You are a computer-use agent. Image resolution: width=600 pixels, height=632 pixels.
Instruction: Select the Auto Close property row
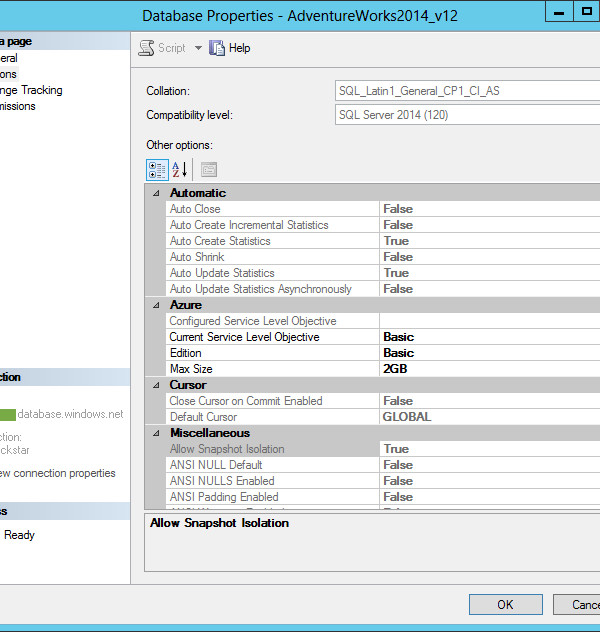(x=383, y=209)
